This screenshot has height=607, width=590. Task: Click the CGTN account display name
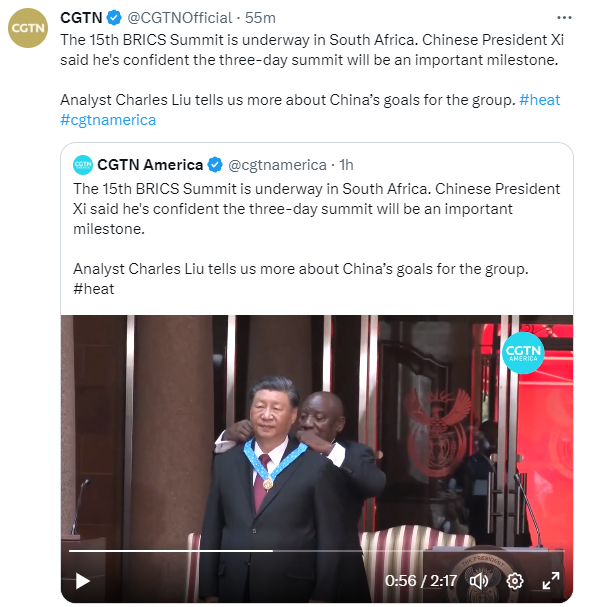tap(81, 18)
